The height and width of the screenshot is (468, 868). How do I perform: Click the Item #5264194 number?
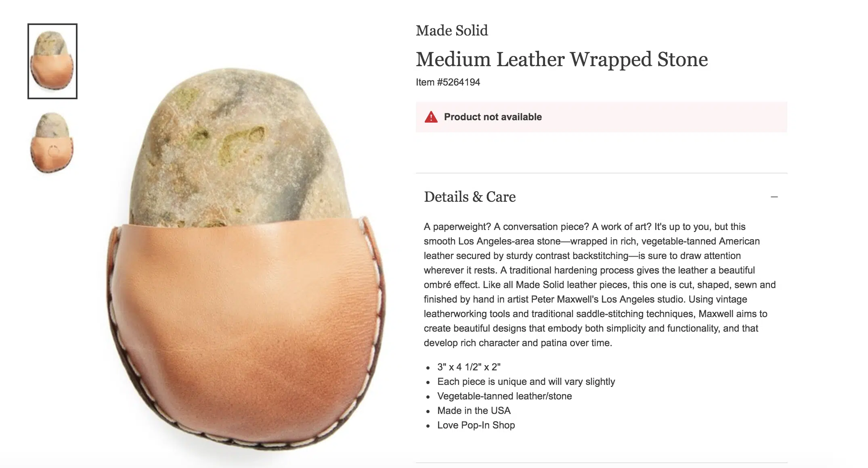[x=448, y=82]
